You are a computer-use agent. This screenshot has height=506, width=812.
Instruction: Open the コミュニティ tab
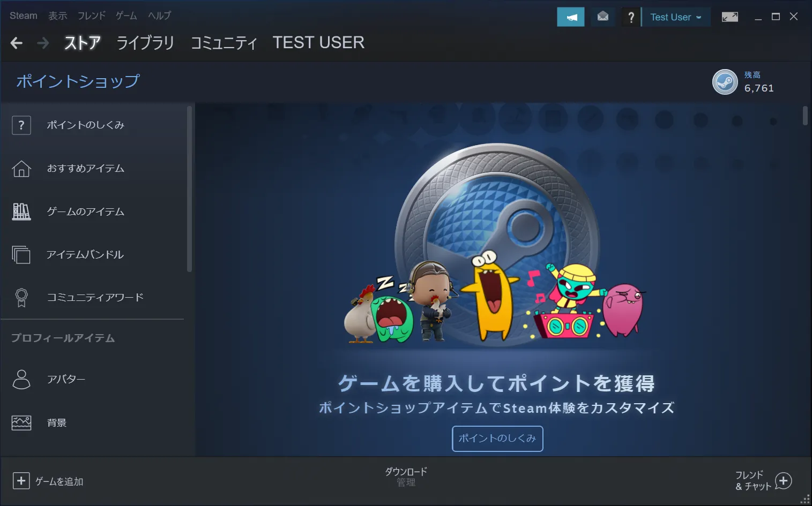(224, 42)
